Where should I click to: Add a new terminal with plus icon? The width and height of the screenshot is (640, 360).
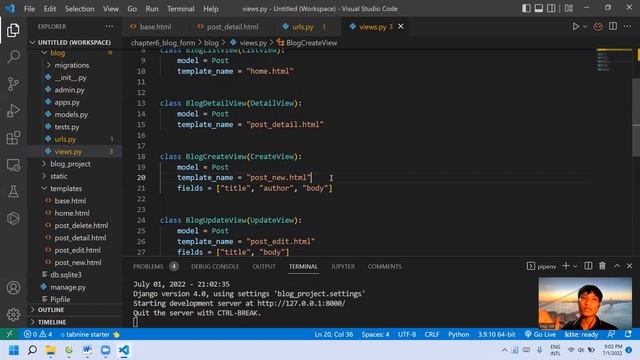point(566,266)
